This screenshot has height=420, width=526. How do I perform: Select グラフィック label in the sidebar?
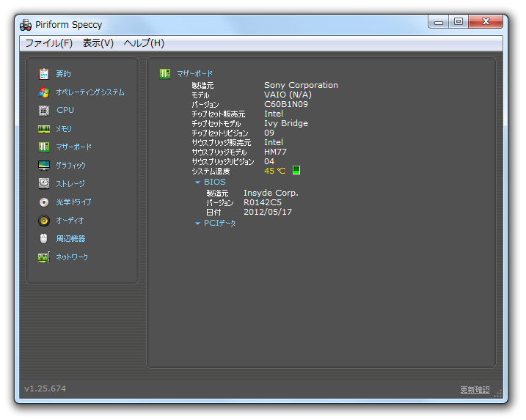tap(70, 165)
